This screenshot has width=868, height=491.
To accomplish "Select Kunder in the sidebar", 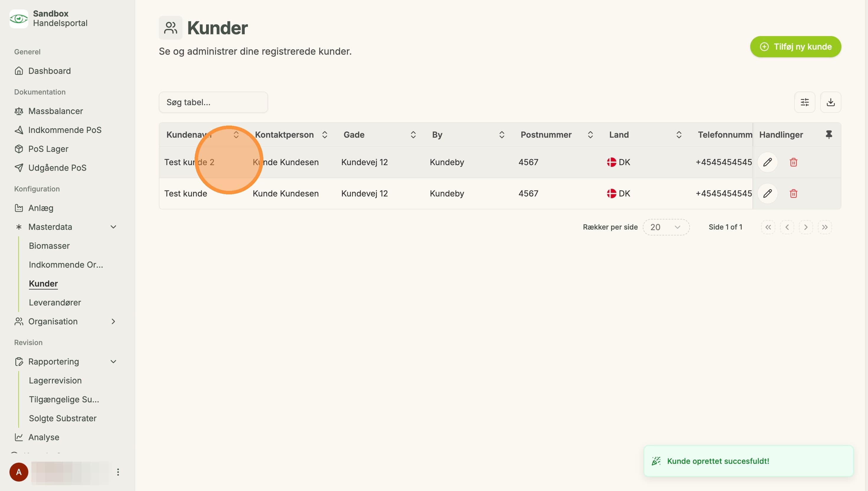I will (43, 284).
